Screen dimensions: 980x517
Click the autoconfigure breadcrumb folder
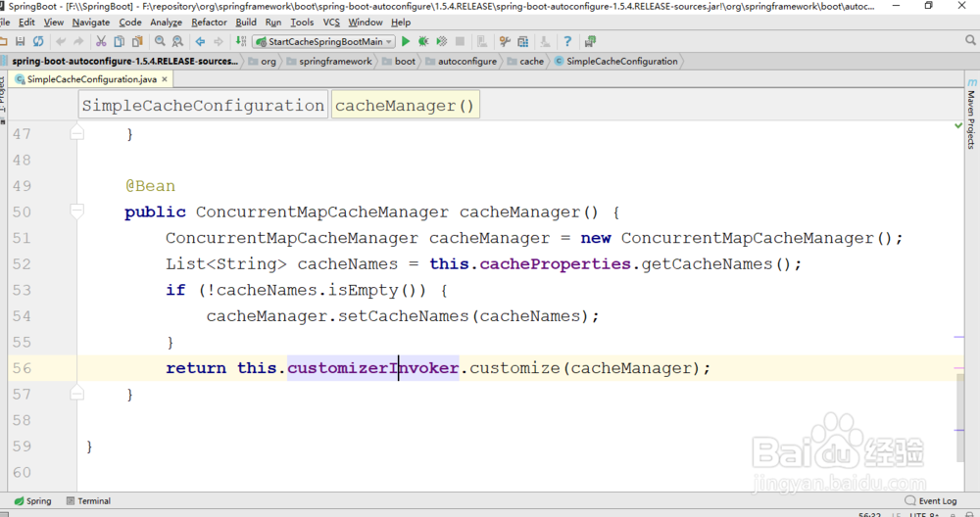point(462,61)
